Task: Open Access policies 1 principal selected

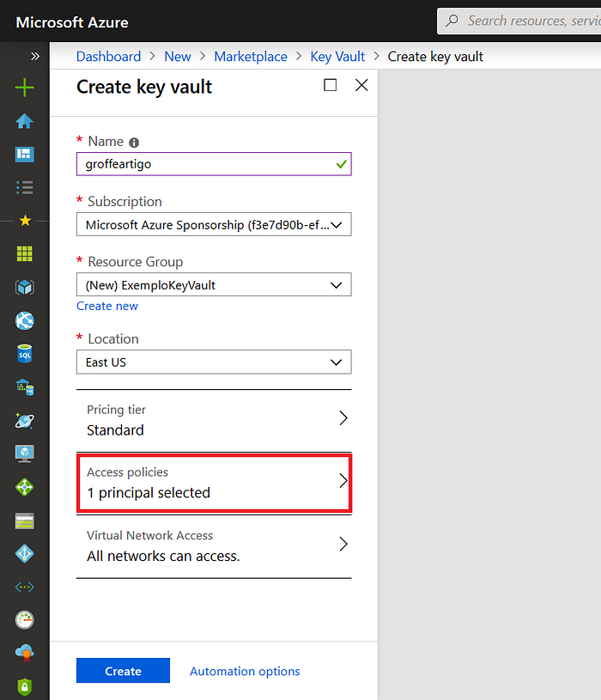Action: pos(214,483)
